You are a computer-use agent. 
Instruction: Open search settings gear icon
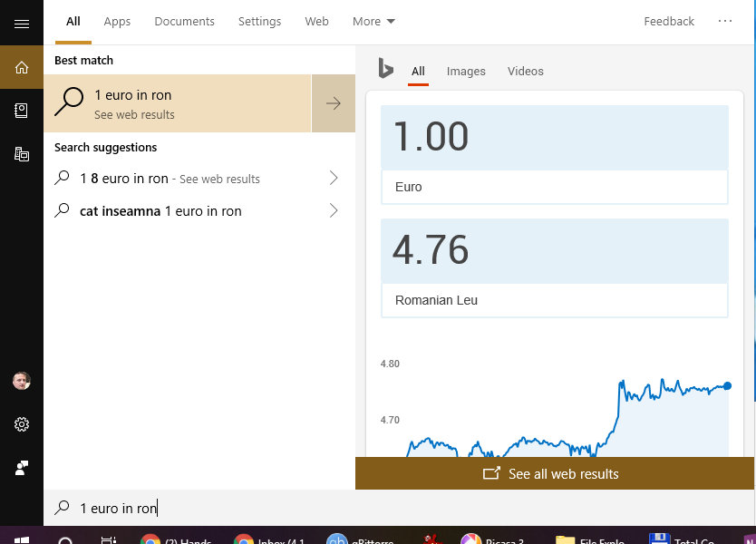[22, 424]
